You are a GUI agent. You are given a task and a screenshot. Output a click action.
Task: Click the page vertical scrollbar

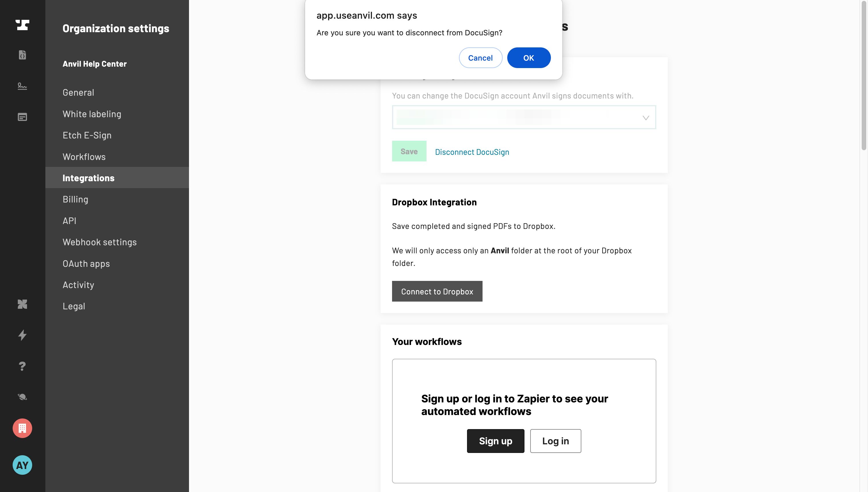click(864, 74)
